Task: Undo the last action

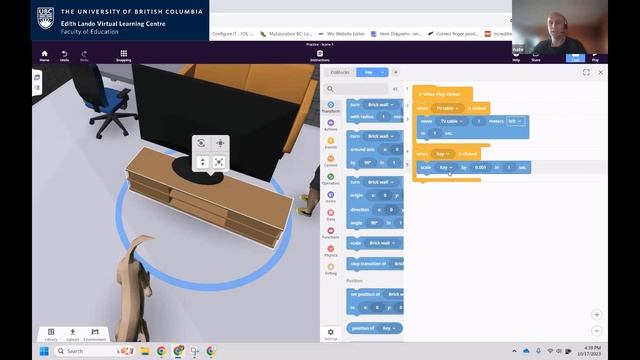Action: [64, 56]
